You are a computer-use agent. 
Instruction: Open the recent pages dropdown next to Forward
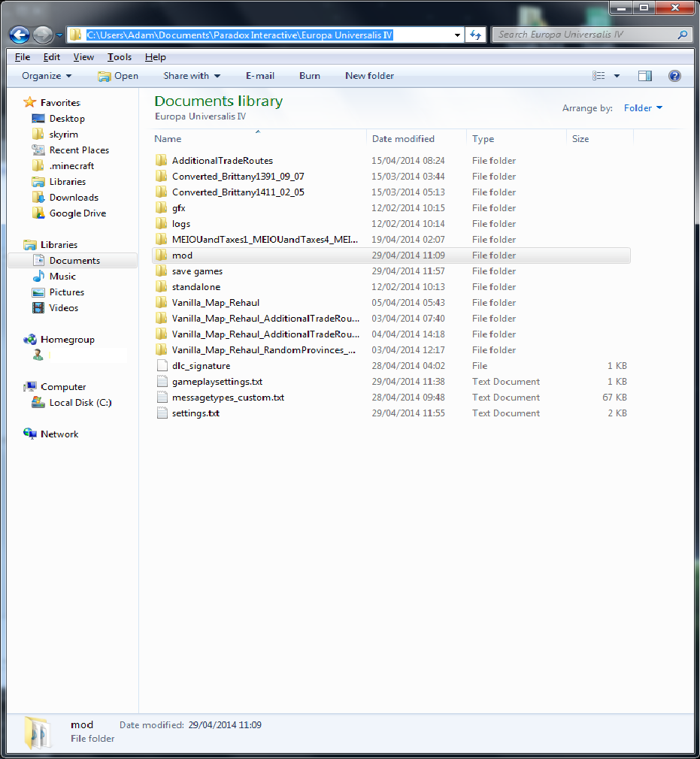[59, 35]
